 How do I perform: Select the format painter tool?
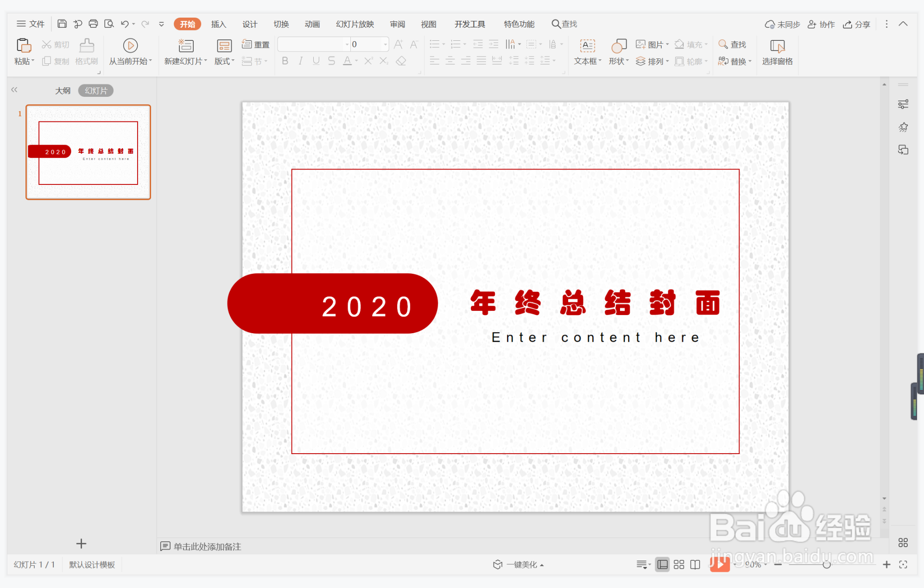tap(86, 52)
